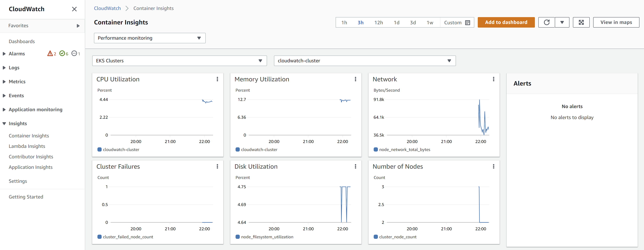
Task: Click the CPU Utilization line graph
Action: (x=207, y=101)
